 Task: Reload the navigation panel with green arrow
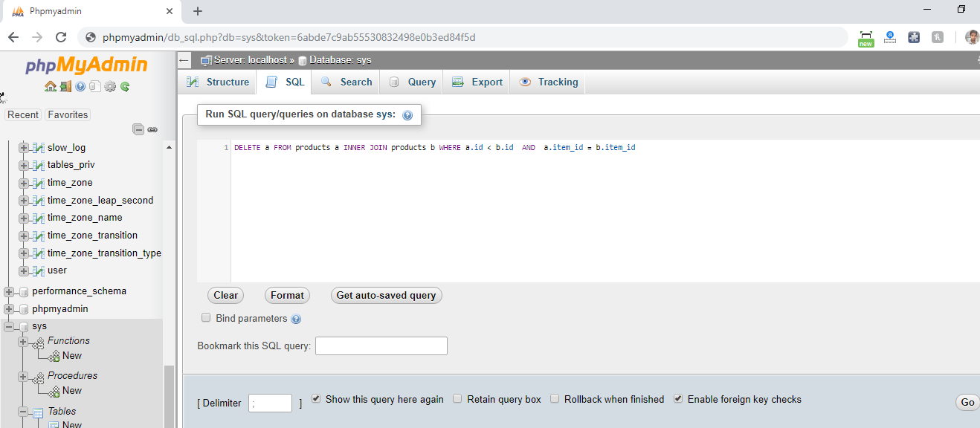click(125, 87)
